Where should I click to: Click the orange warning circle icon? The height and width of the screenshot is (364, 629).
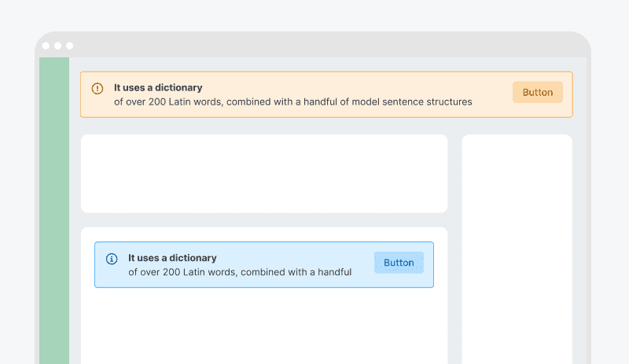(97, 89)
